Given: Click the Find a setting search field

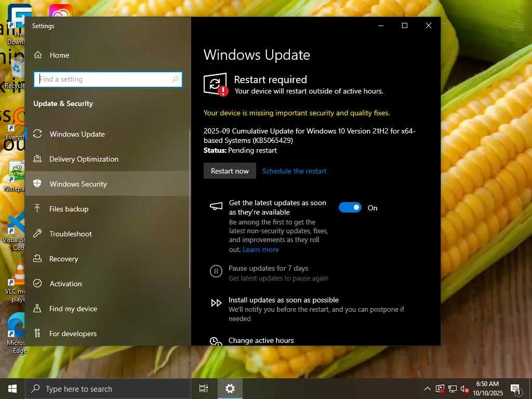Looking at the screenshot, I should pyautogui.click(x=108, y=79).
